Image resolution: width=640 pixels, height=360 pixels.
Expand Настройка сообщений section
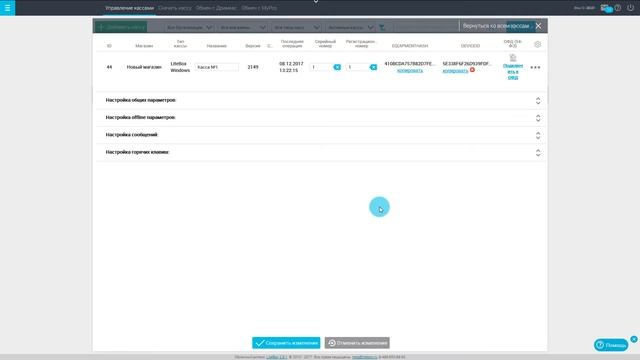click(320, 135)
